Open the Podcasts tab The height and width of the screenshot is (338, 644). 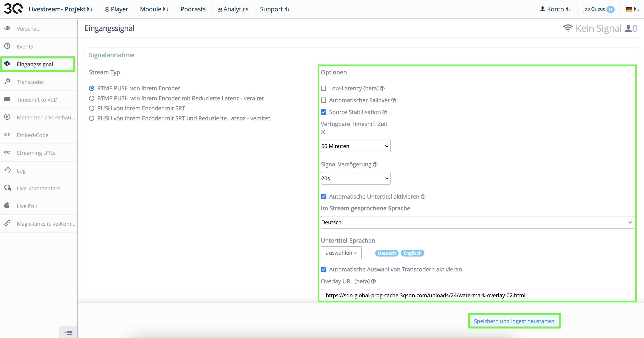(193, 9)
